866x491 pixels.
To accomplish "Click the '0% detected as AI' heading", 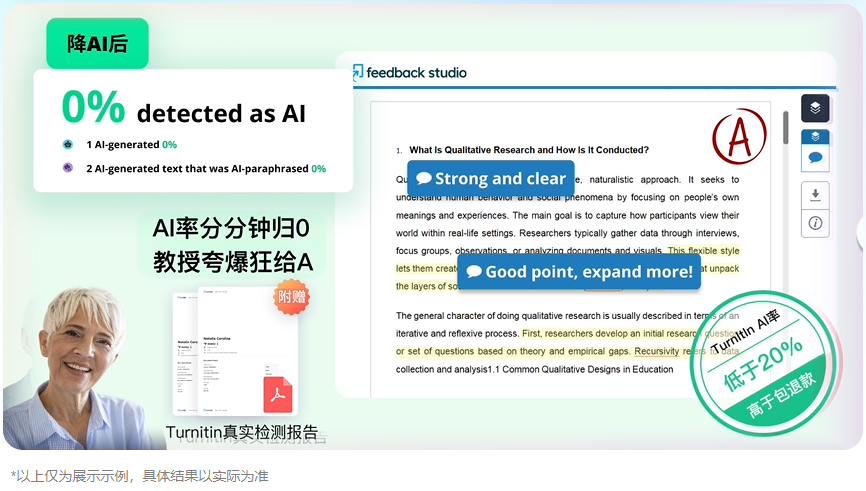I will coord(183,107).
